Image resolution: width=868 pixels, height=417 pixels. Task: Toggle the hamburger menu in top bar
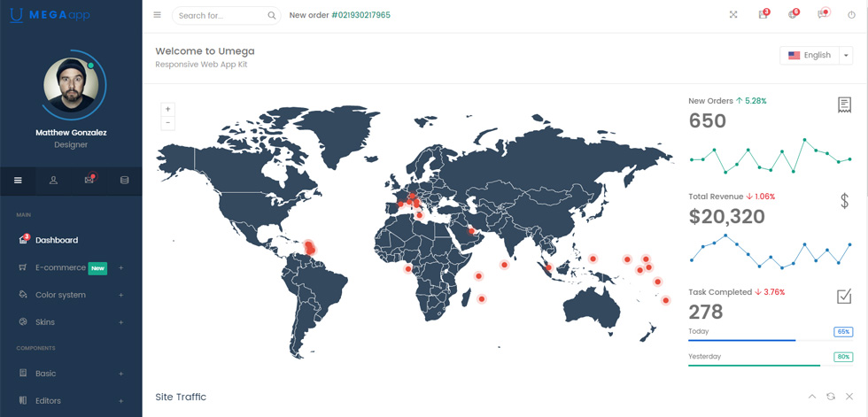click(x=158, y=15)
